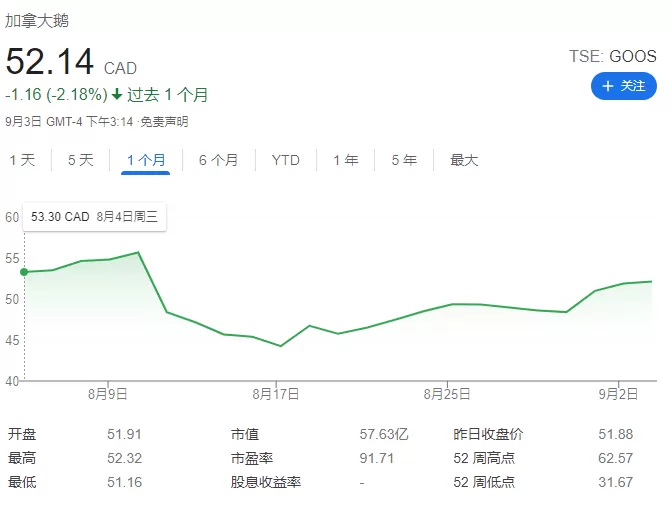Open the 6 个月 chart range

click(219, 160)
